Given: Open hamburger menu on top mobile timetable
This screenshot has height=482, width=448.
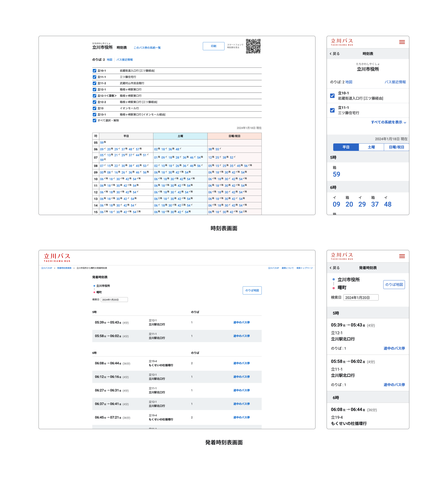Looking at the screenshot, I should [402, 42].
